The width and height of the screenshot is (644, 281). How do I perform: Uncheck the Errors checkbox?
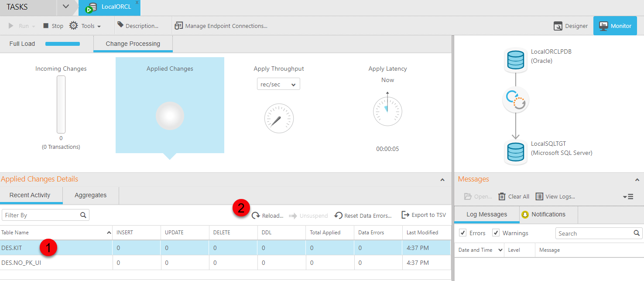click(463, 233)
